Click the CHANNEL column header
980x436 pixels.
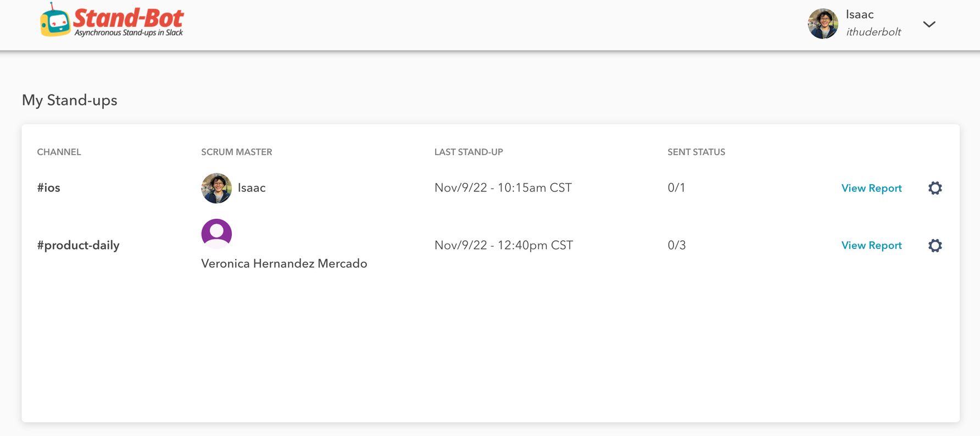[59, 152]
